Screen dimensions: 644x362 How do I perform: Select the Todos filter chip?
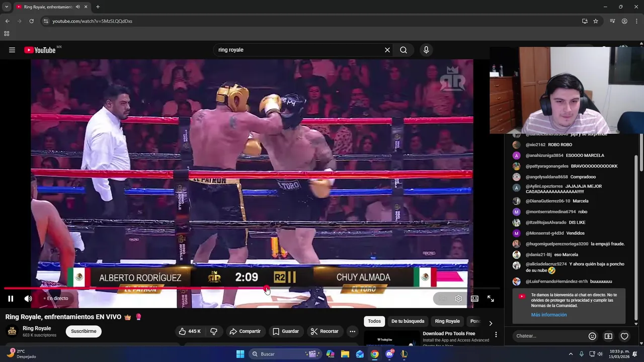click(374, 321)
